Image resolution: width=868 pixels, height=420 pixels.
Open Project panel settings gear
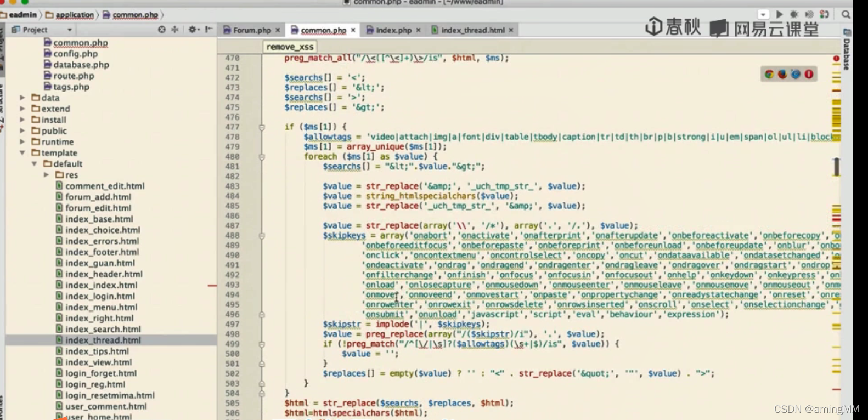pyautogui.click(x=193, y=30)
